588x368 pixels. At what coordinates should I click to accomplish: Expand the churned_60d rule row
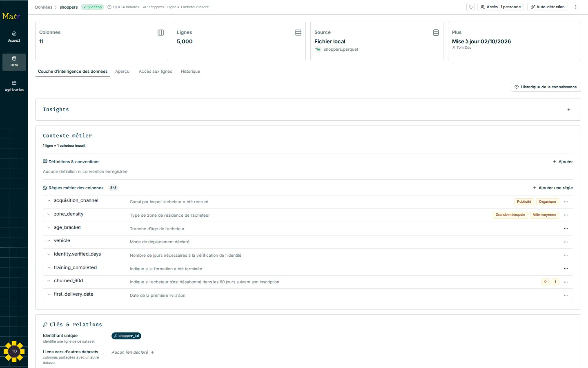point(49,281)
